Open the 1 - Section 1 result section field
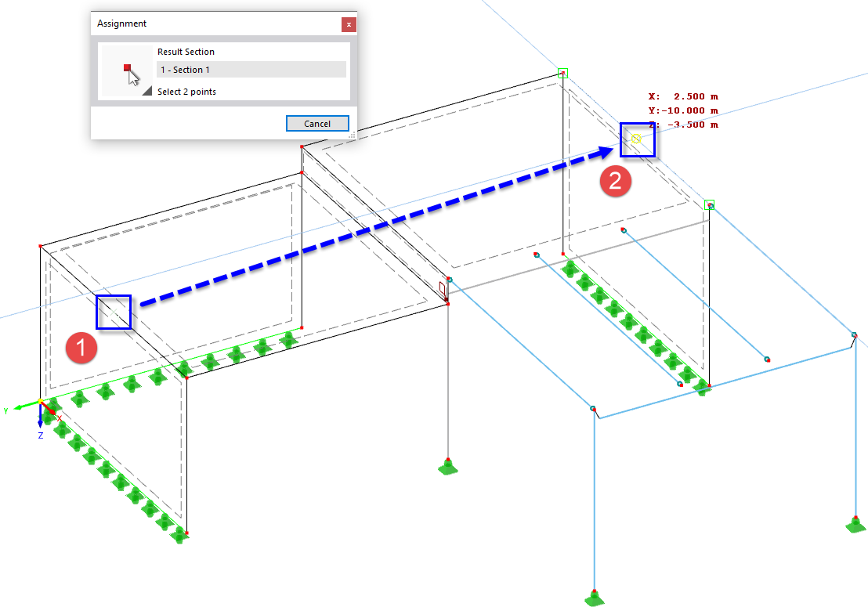Screen dimensions: 868x607 click(x=251, y=69)
